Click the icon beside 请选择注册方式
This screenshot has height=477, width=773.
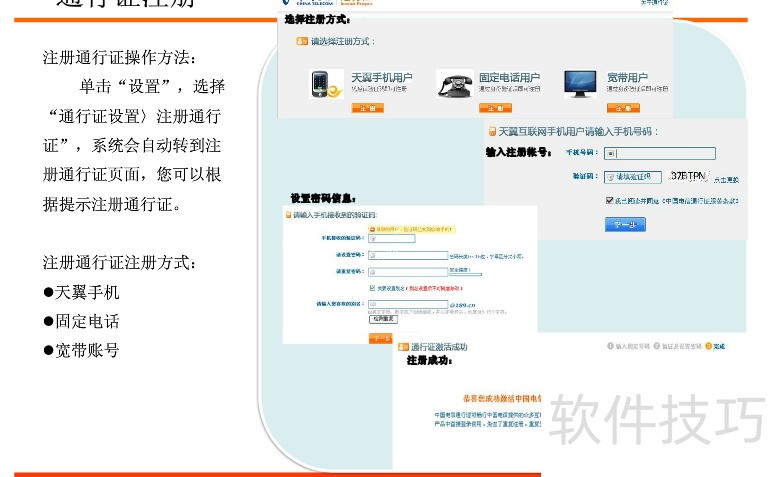302,41
